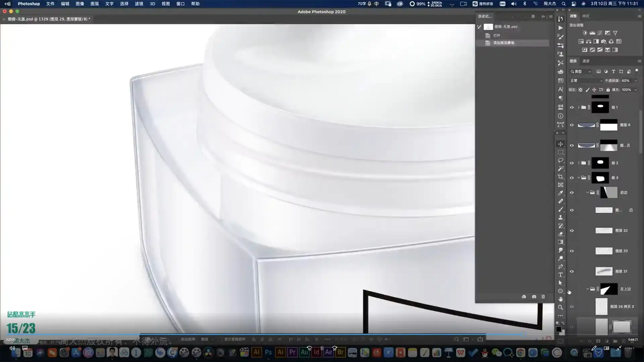This screenshot has height=362, width=644.
Task: Select the Move tool
Action: [x=560, y=144]
